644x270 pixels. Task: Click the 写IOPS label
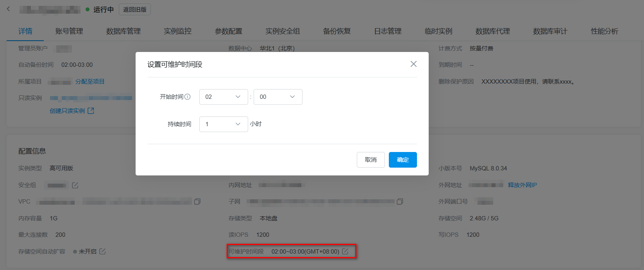click(x=448, y=235)
